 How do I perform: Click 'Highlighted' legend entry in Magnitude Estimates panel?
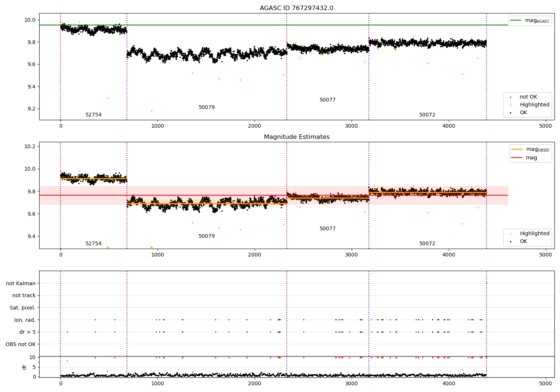(x=531, y=234)
